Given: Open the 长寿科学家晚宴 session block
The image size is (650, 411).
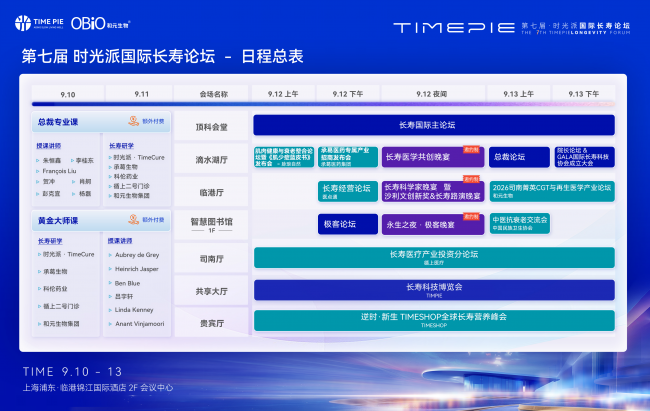Looking at the screenshot, I should (433, 191).
